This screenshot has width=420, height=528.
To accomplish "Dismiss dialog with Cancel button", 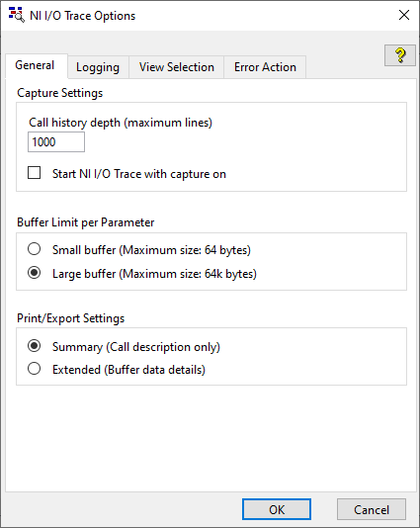I will 372,509.
